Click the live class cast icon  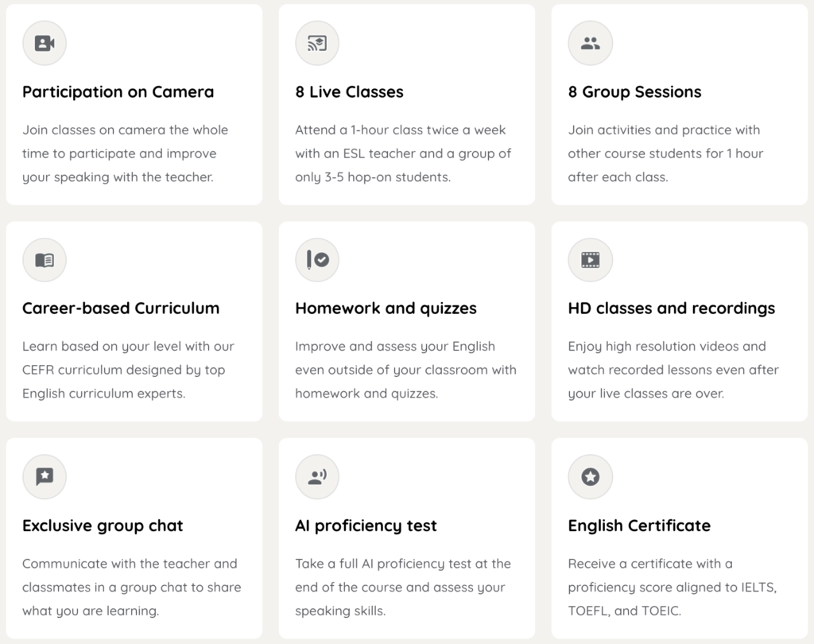[x=317, y=43]
